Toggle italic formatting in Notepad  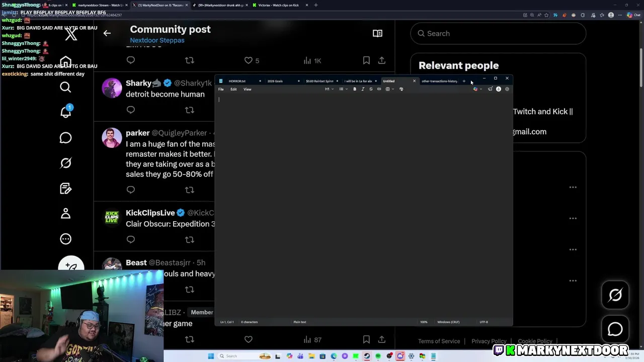tap(363, 89)
